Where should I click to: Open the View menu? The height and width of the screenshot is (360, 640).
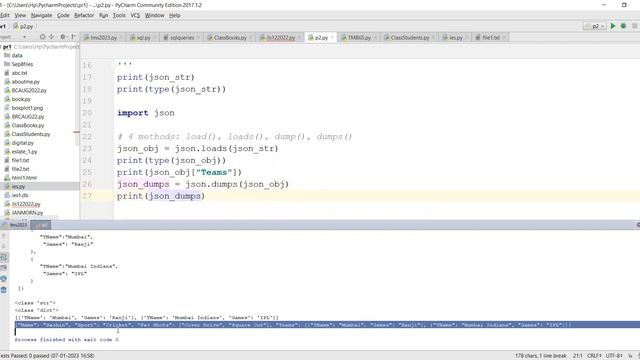coord(20,16)
